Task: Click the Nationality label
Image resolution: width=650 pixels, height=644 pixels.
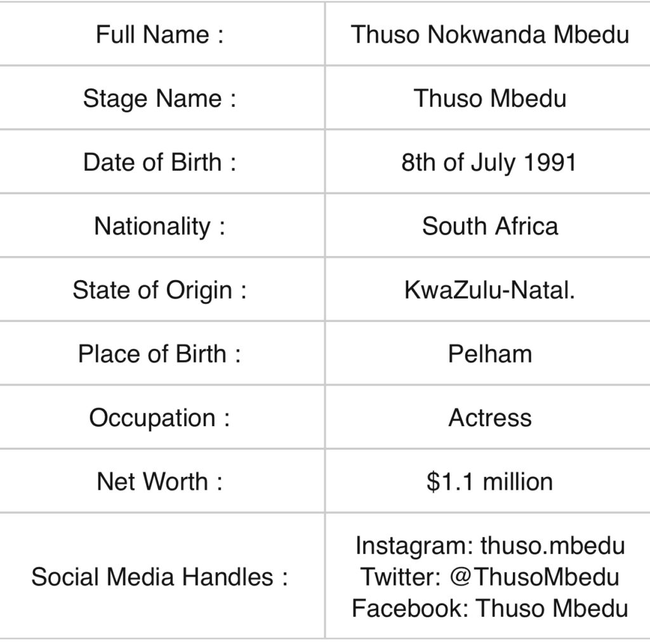Action: coord(159,226)
